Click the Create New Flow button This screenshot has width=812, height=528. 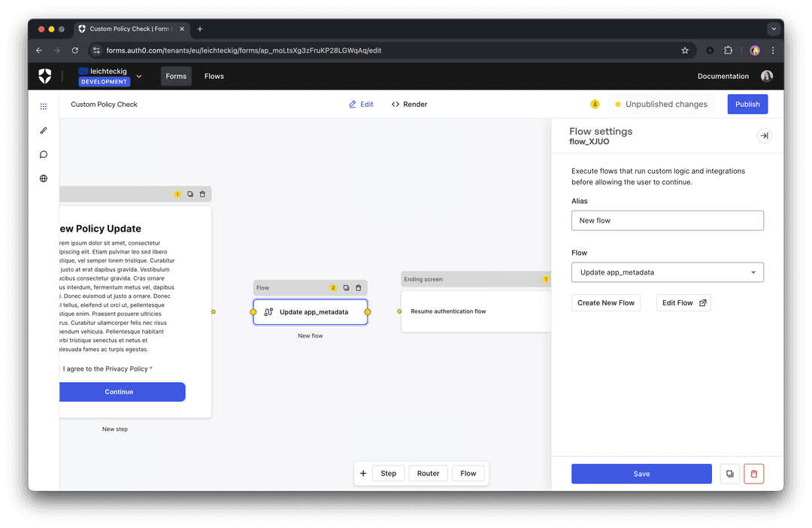605,302
